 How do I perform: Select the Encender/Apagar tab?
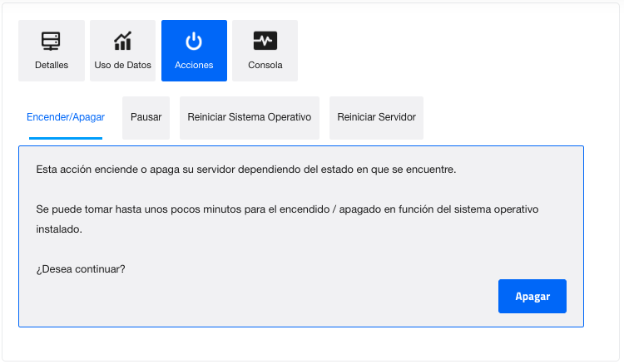[x=66, y=117]
